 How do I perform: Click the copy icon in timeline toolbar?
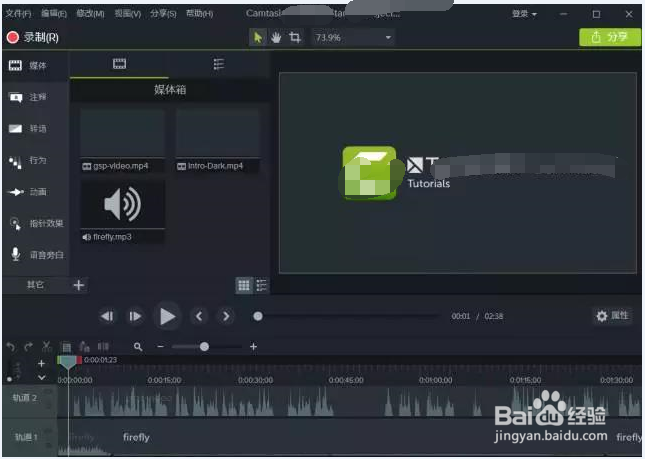pos(66,347)
